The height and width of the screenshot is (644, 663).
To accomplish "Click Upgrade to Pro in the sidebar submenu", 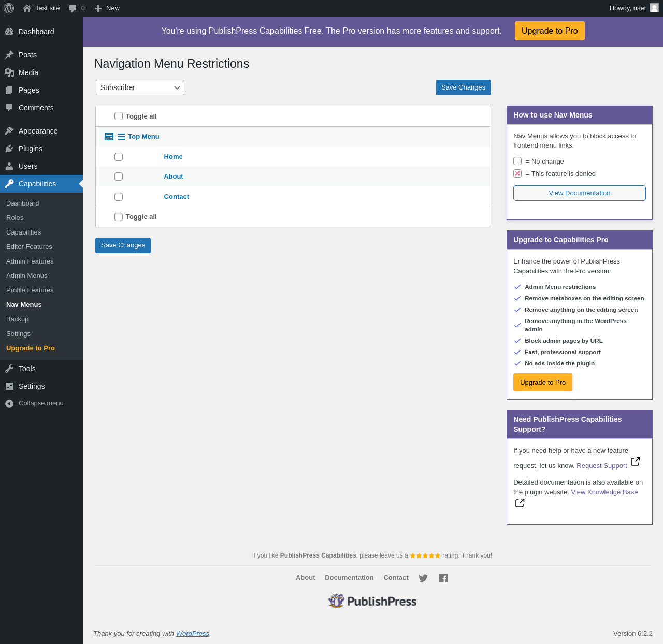I will point(31,348).
